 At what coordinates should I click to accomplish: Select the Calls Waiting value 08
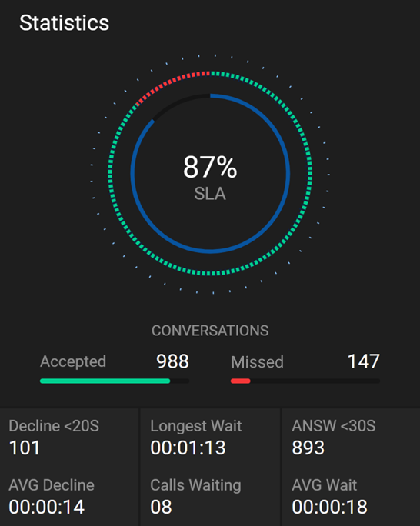[161, 507]
